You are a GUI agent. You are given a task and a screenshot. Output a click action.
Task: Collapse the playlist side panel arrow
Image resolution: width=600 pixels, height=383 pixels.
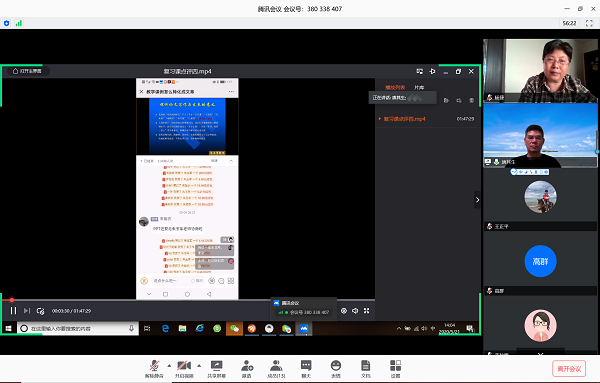point(477,200)
